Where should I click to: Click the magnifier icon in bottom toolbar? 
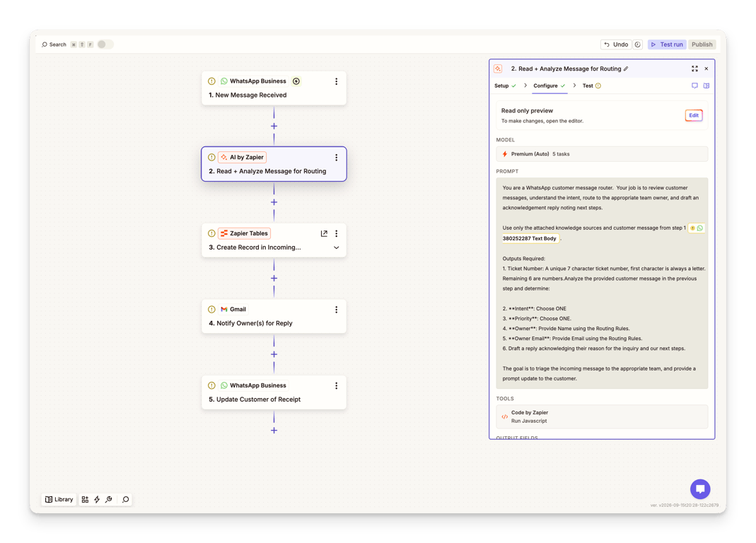125,500
